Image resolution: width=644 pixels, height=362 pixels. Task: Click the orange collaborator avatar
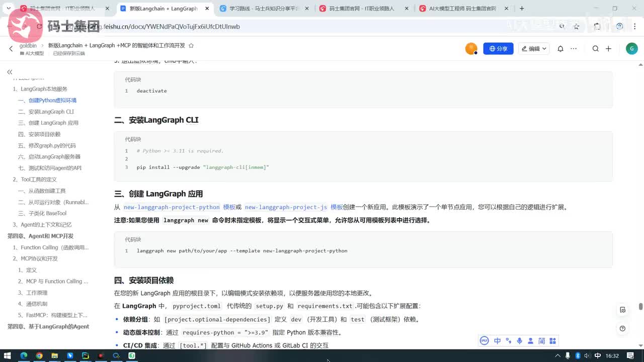point(471,49)
